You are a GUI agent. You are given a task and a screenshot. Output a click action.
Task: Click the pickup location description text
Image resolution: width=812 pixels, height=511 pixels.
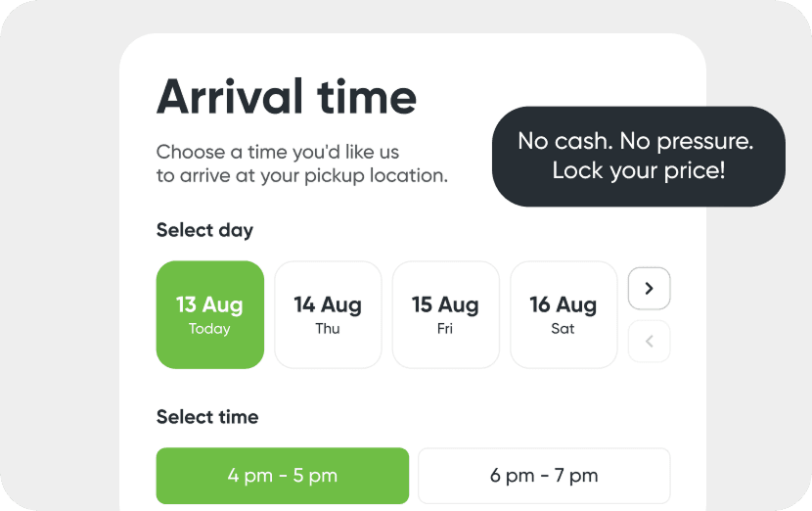301,164
